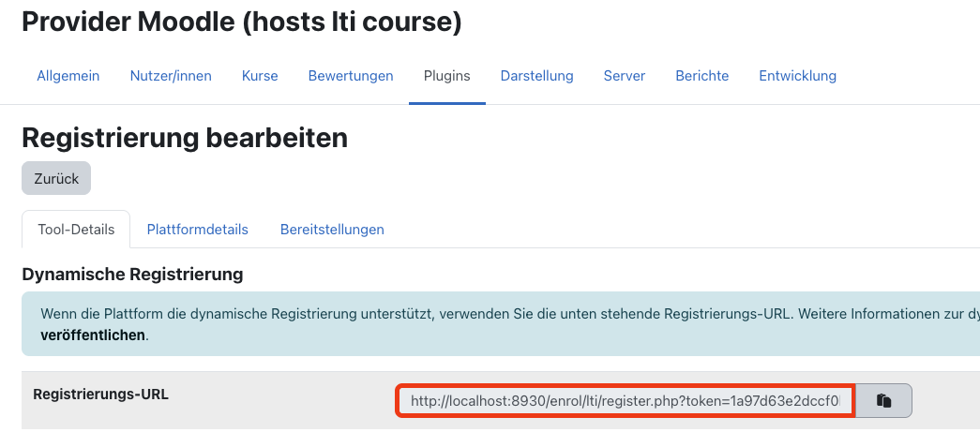Screen dimensions: 980x447
Task: Select the Tool-Details tab
Action: pos(76,230)
